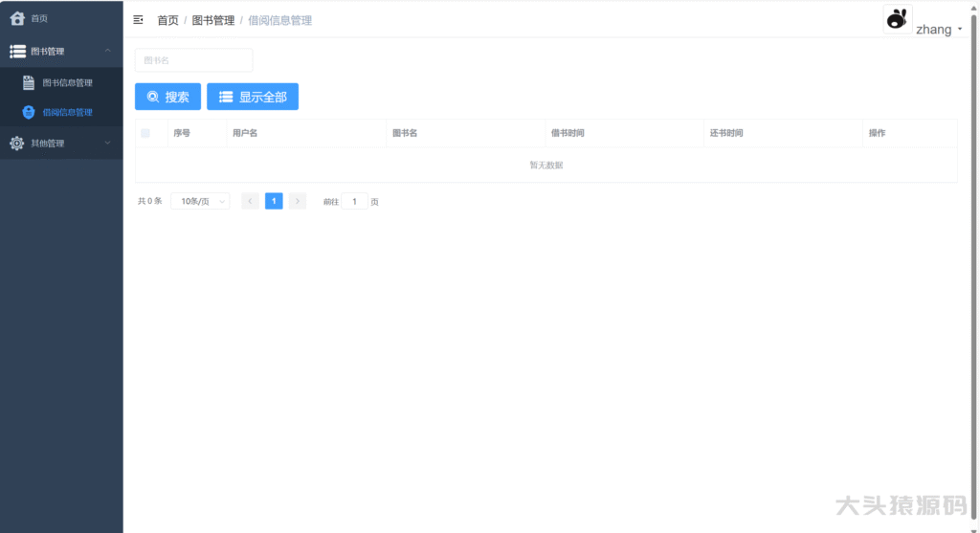Expand the 其他管理 menu
The image size is (980, 533).
tap(61, 144)
